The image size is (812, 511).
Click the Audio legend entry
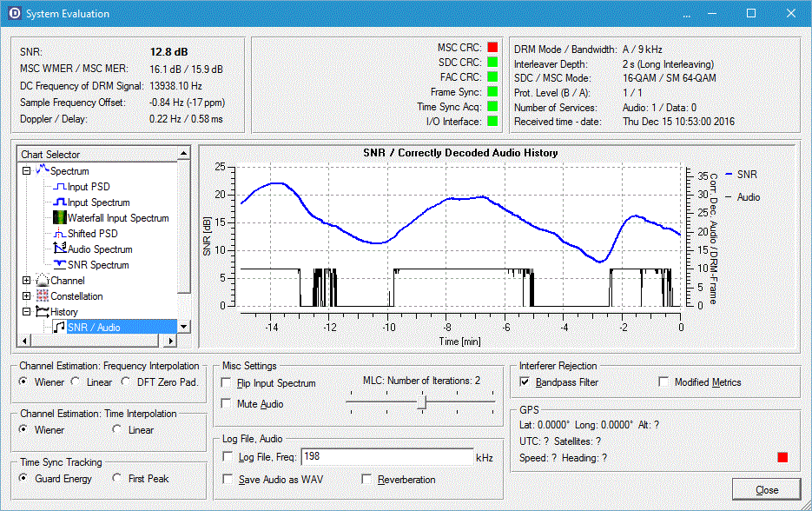(x=743, y=197)
